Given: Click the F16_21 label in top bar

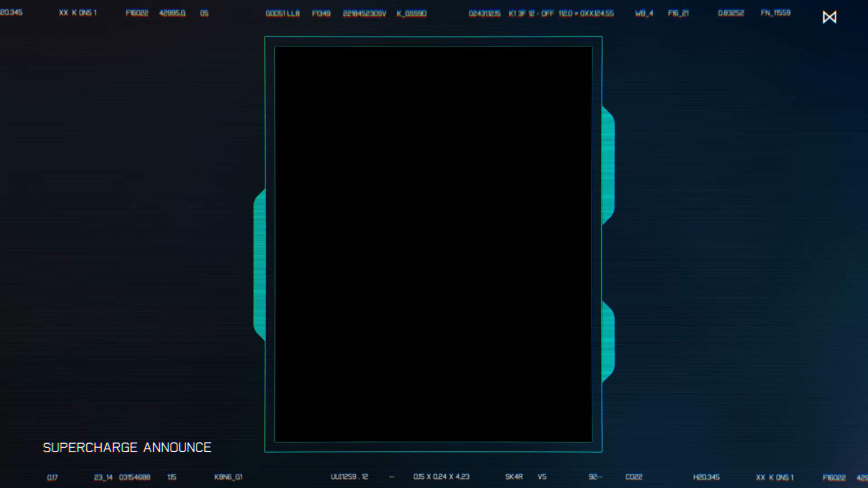Looking at the screenshot, I should pos(678,13).
